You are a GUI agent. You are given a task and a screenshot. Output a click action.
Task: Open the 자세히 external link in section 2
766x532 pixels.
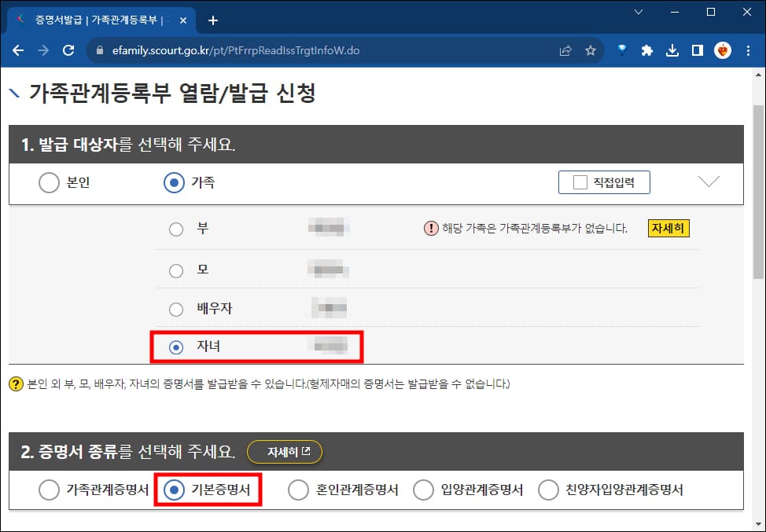point(284,452)
